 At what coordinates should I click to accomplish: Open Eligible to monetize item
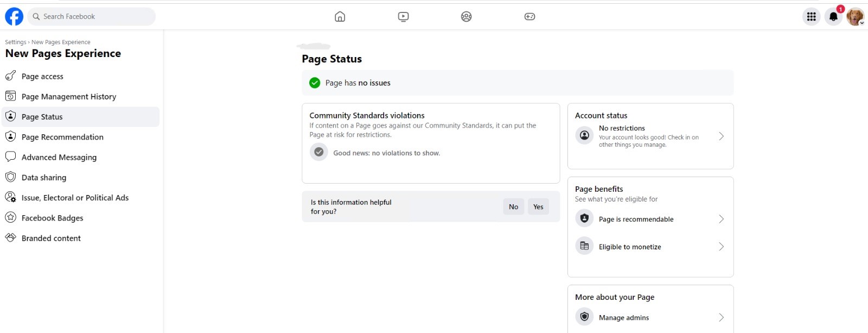click(x=650, y=247)
